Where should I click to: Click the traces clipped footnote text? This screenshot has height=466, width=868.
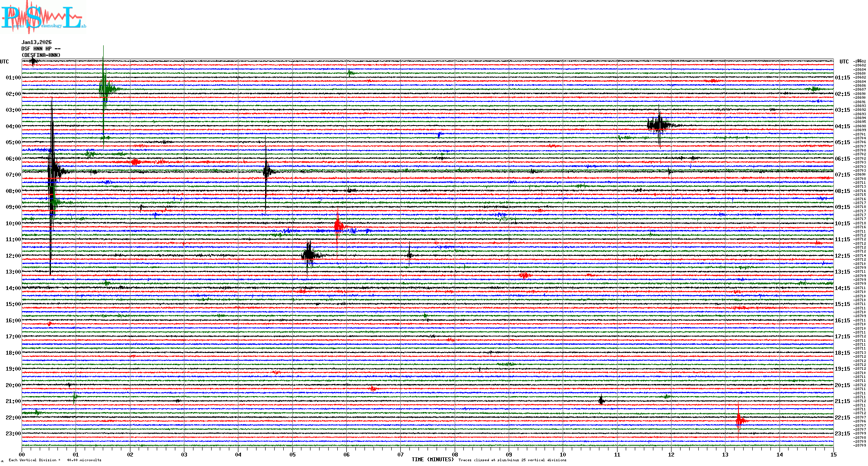(512, 460)
